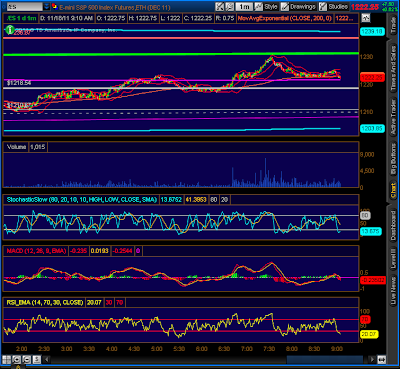Click the small chart icon beside 1222 label
The height and width of the screenshot is (369, 400).
(365, 18)
